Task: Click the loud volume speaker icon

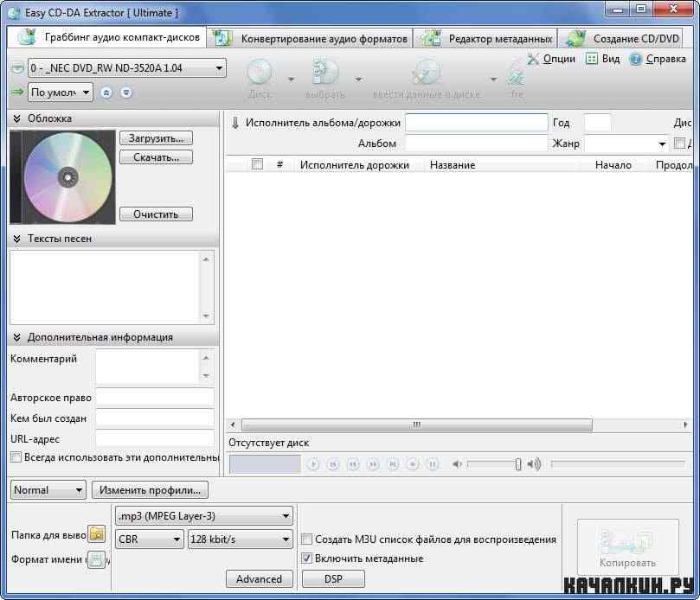Action: click(534, 464)
